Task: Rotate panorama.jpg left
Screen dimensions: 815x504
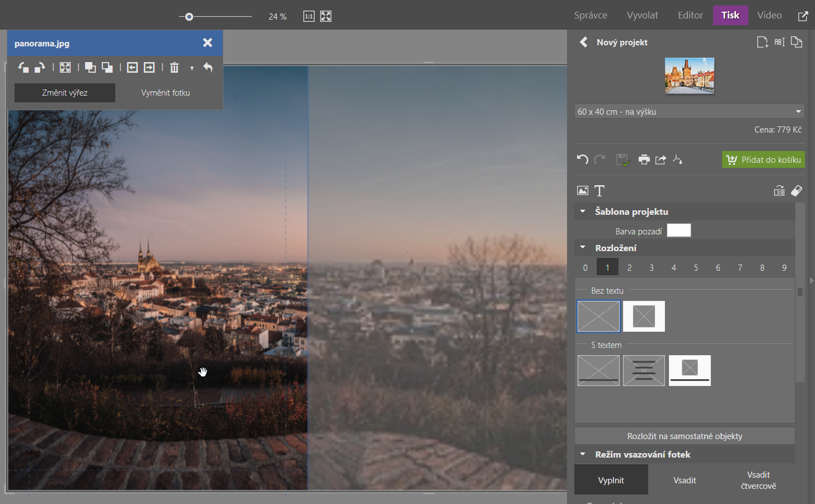Action: click(x=23, y=68)
